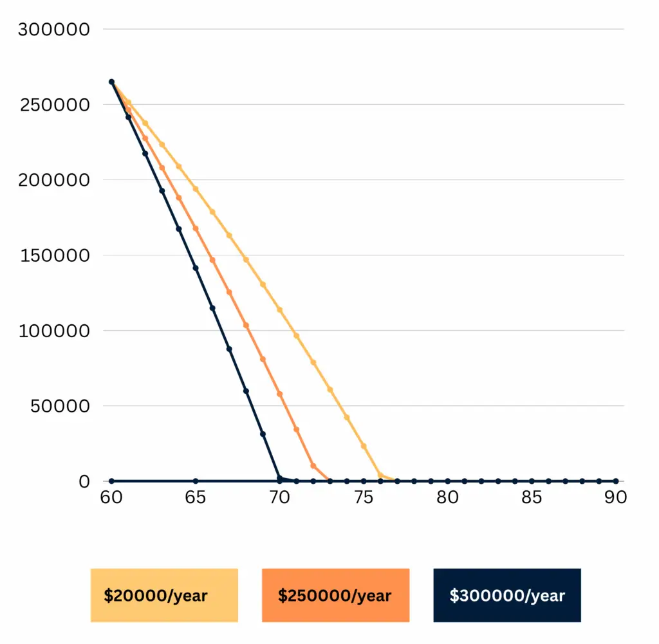The image size is (659, 644).
Task: Click the 300000 y-axis label
Action: [54, 30]
